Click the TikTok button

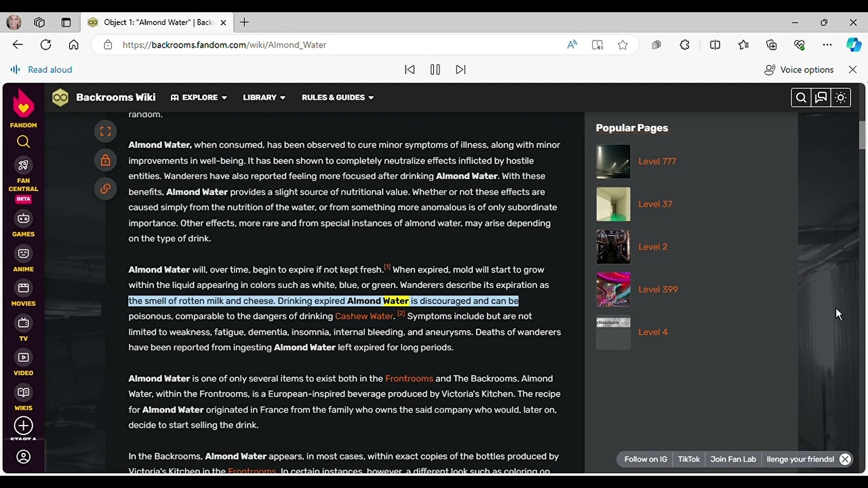pyautogui.click(x=689, y=460)
